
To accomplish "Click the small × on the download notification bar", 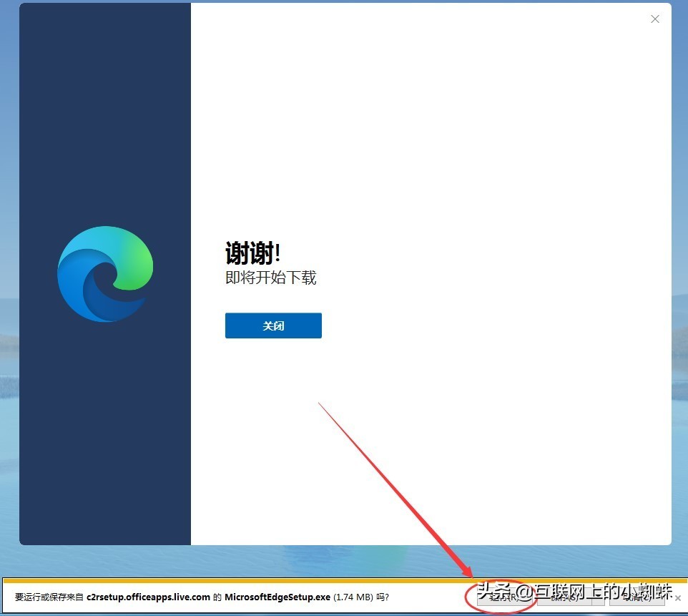I will 678,598.
